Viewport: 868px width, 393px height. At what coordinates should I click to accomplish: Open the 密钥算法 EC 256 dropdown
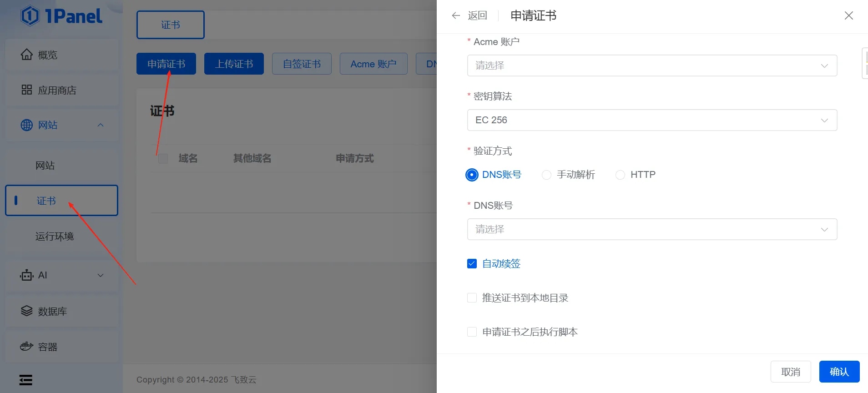point(651,120)
